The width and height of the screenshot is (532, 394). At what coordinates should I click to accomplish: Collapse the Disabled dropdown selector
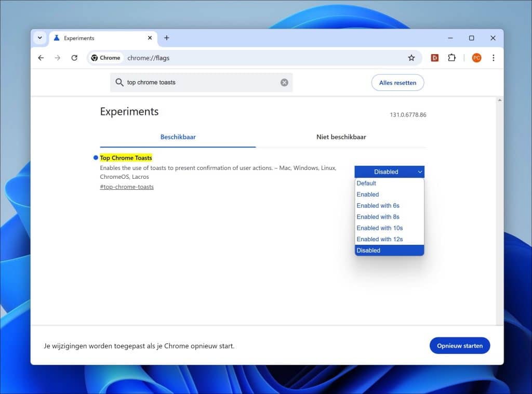[x=389, y=172]
